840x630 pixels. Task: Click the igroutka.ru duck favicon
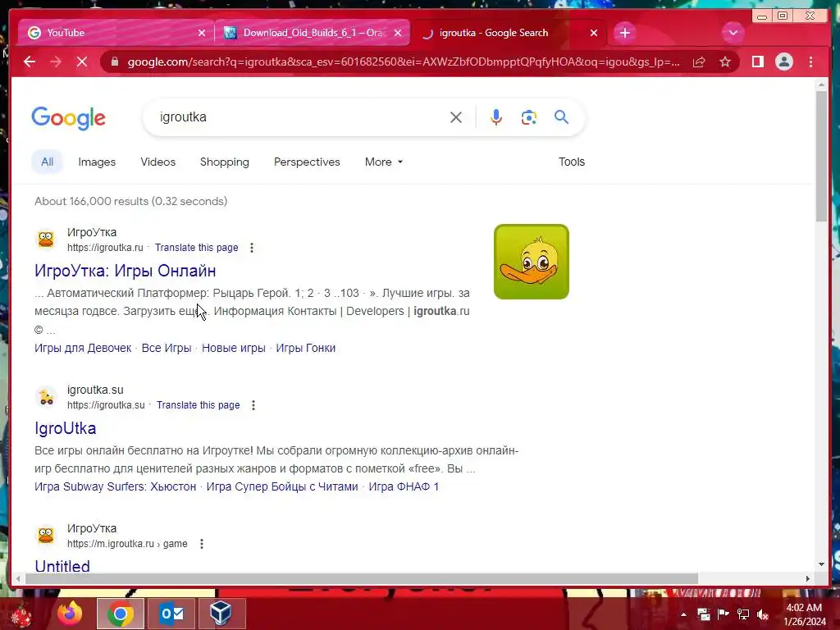tap(46, 239)
